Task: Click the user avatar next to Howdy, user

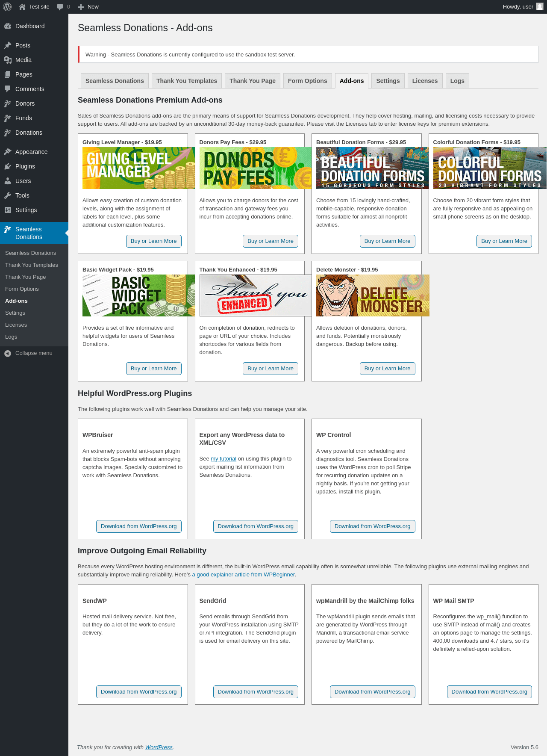Action: click(x=540, y=7)
